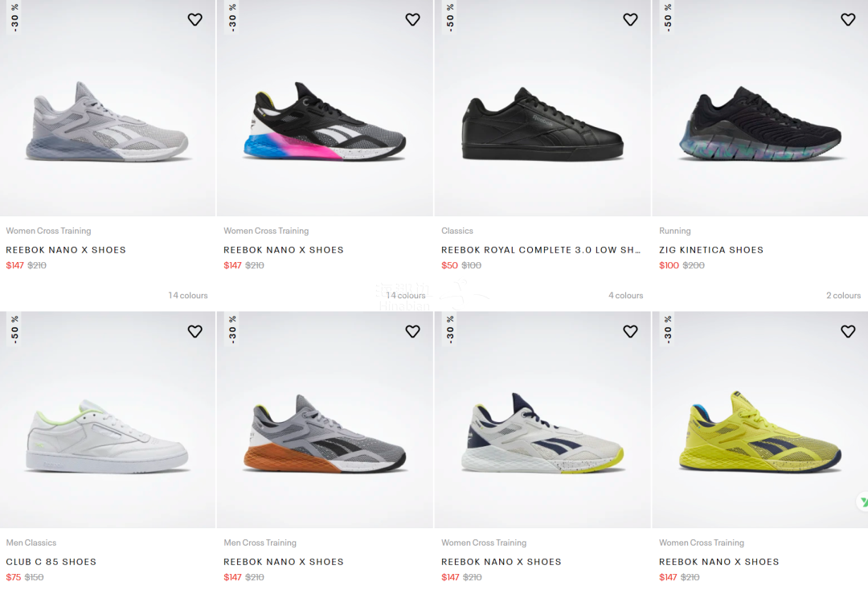Click the Running category label

tap(674, 231)
